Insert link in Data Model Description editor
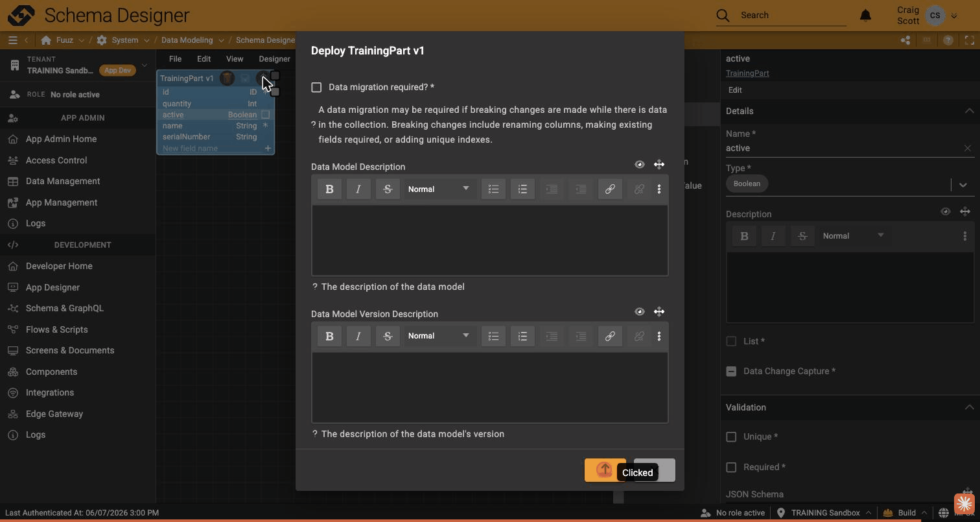This screenshot has width=980, height=522. tap(610, 189)
